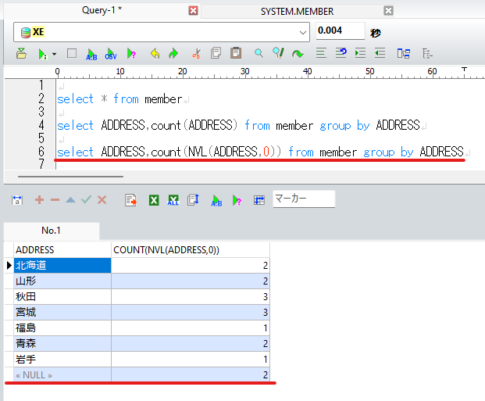
Task: Click the export results document icon
Action: [x=131, y=200]
